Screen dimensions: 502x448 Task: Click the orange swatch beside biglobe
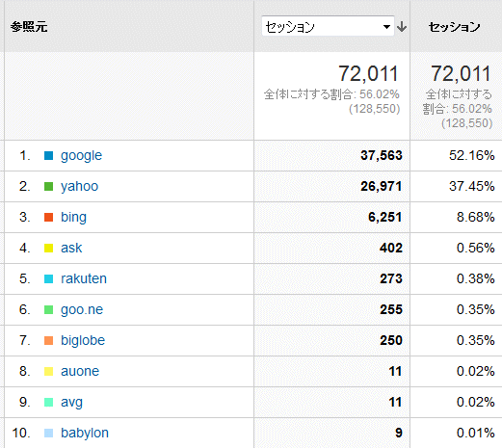tap(48, 341)
